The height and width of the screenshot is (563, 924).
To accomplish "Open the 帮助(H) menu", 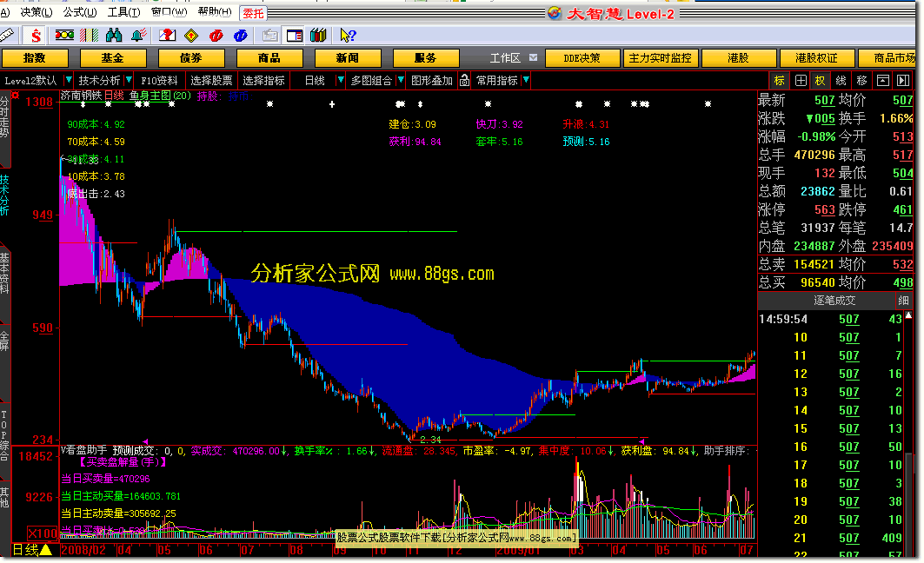I will coord(215,12).
